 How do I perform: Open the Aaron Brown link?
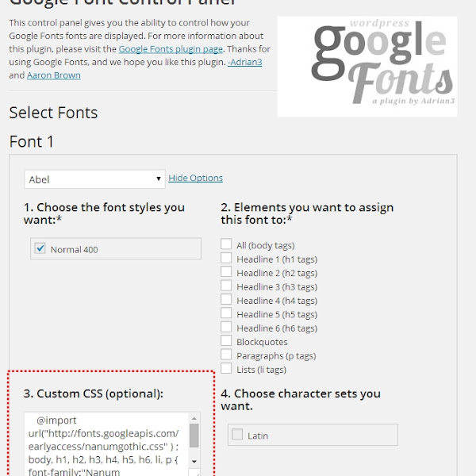tap(54, 75)
